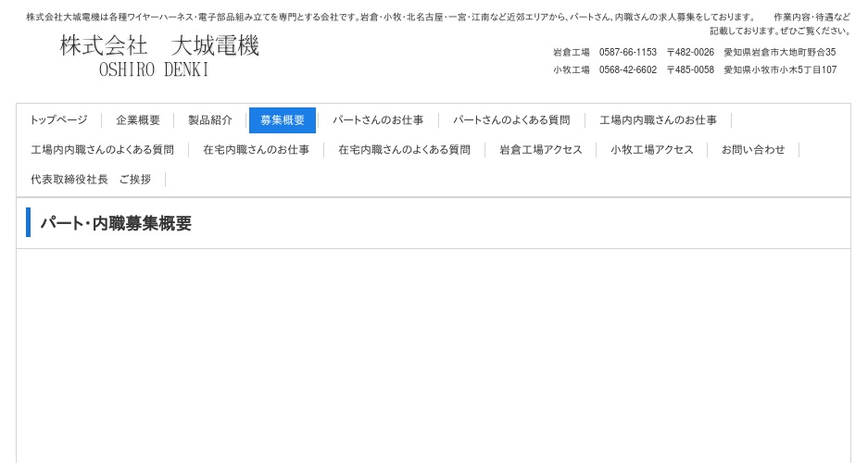868x463 pixels.
Task: View 在宅内職さんのよくある質問 page
Action: (404, 150)
